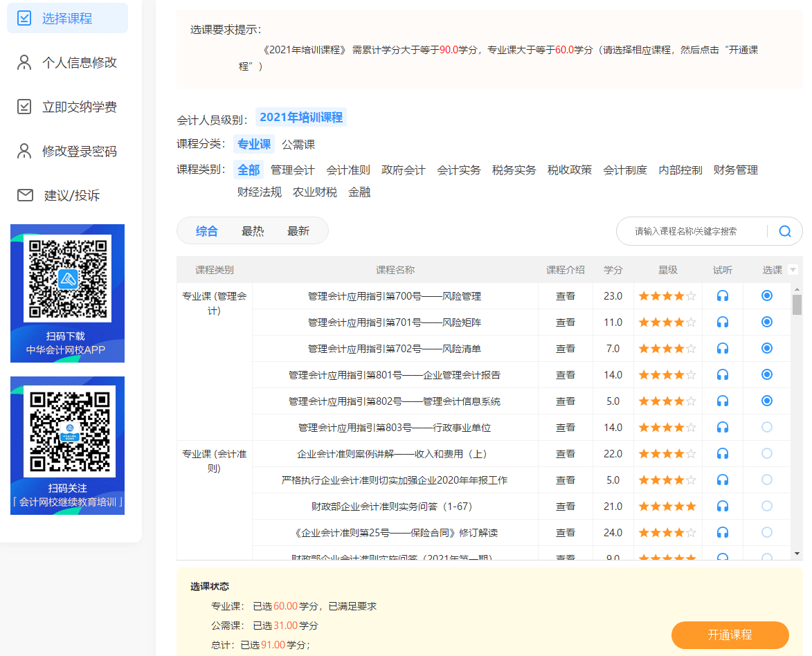
Task: Deselect the 风险清单 course radio button
Action: tap(766, 348)
